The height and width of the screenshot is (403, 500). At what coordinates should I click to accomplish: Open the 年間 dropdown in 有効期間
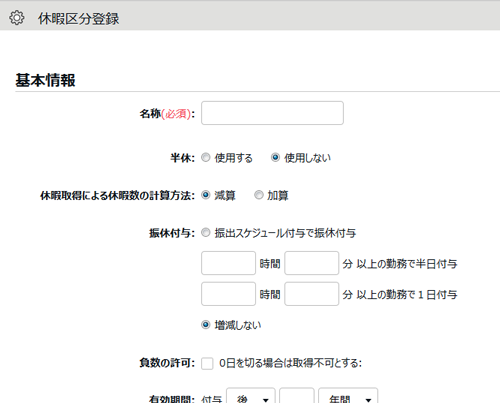[348, 395]
